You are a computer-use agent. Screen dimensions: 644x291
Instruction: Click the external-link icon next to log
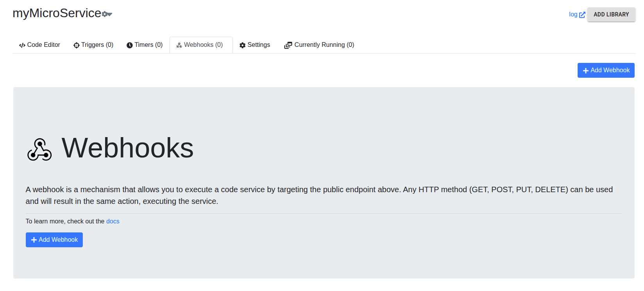(582, 15)
